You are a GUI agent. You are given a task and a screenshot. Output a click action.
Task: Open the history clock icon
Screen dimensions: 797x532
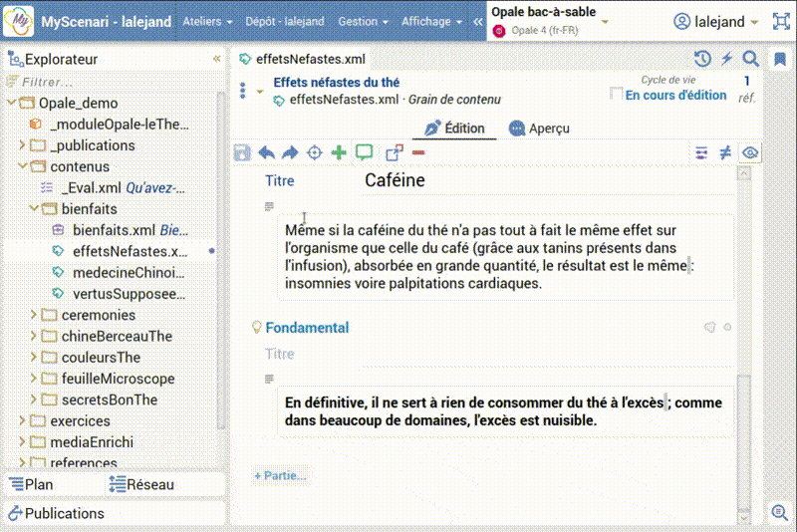pos(702,59)
